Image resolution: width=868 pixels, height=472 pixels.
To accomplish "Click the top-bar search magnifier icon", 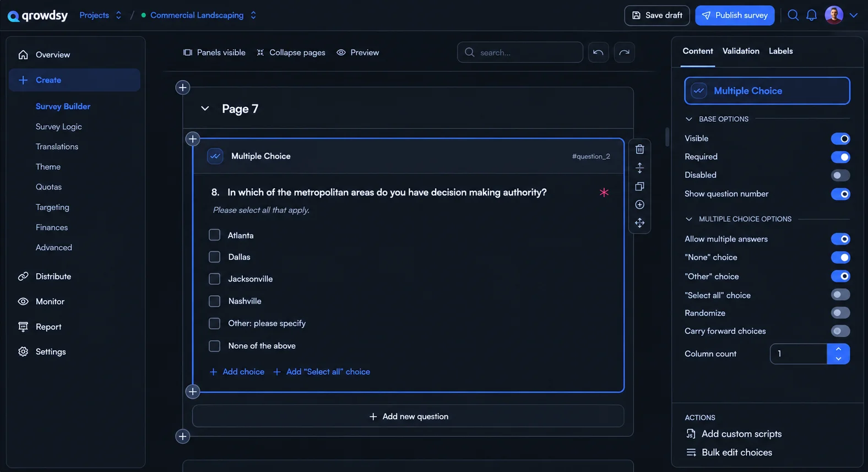I will click(793, 15).
